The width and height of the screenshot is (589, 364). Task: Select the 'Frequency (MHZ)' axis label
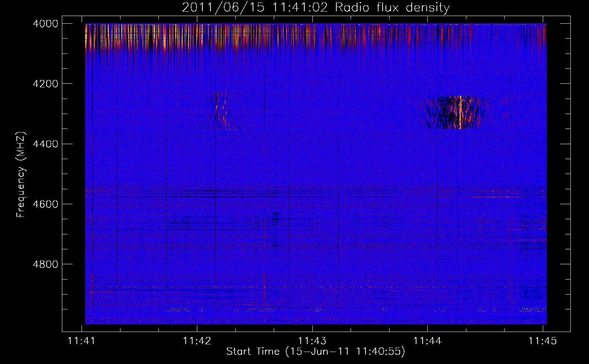click(21, 175)
